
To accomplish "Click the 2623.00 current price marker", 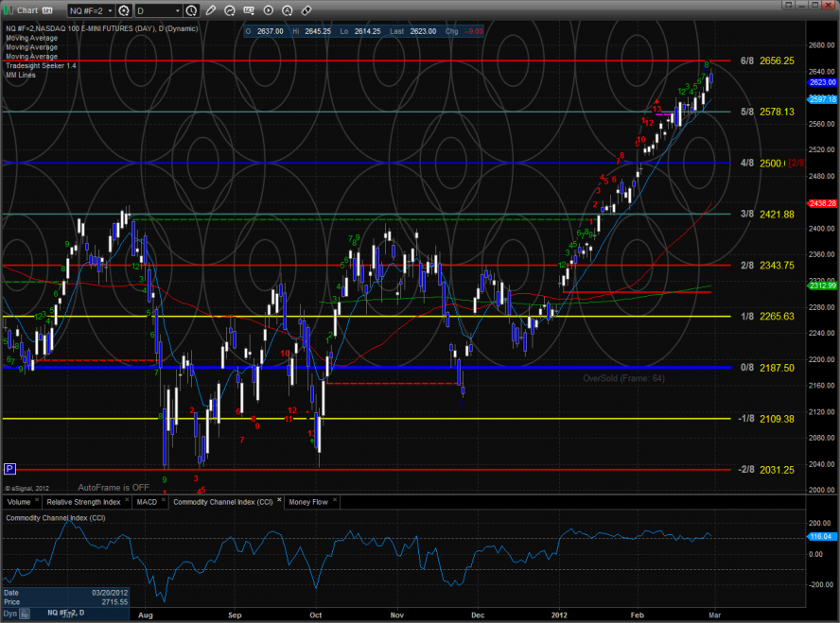I will click(x=822, y=82).
